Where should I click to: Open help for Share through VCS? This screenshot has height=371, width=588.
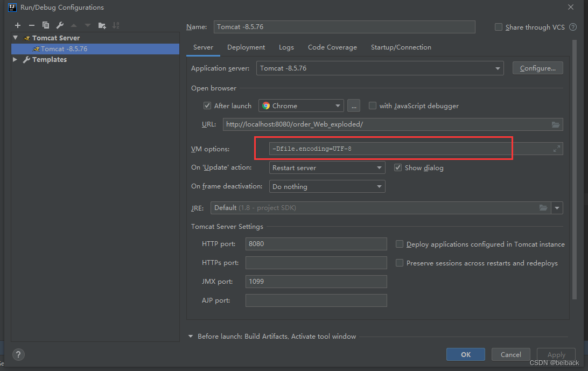click(573, 27)
